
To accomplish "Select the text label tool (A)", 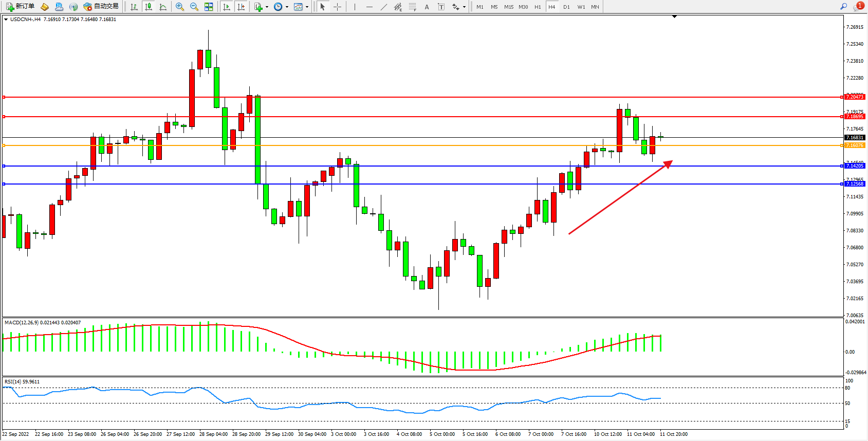I will point(427,7).
